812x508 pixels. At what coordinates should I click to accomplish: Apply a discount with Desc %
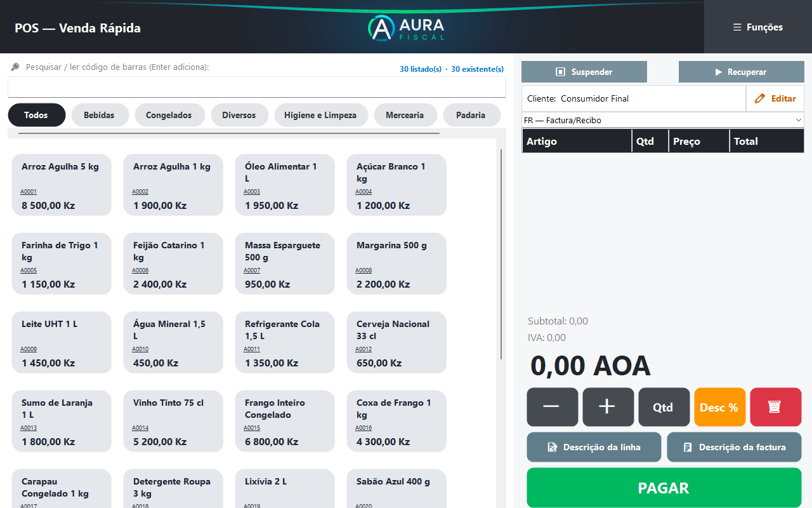(719, 407)
